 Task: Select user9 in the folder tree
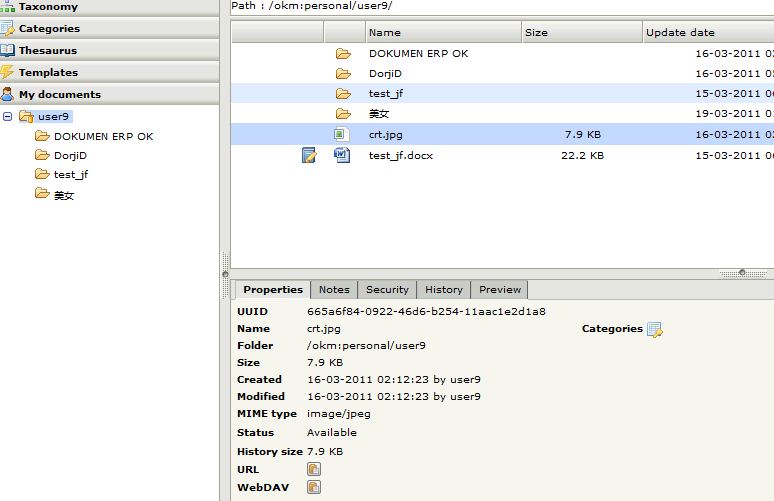point(53,116)
